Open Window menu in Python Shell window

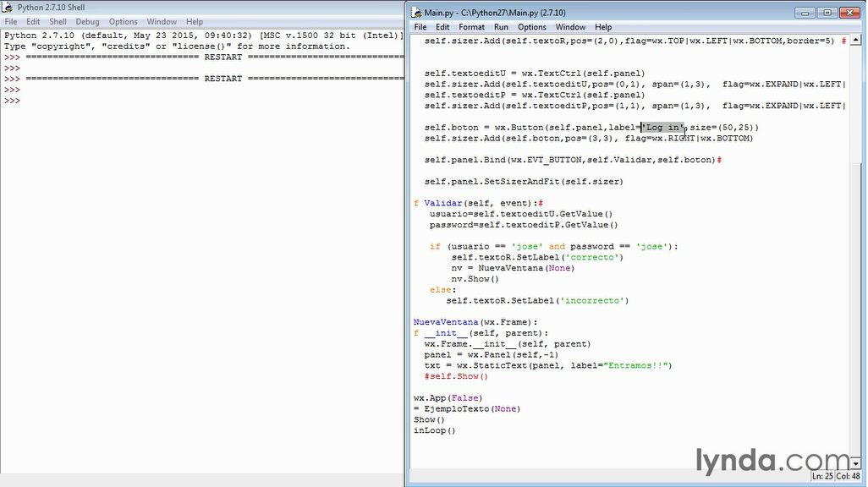tap(162, 22)
